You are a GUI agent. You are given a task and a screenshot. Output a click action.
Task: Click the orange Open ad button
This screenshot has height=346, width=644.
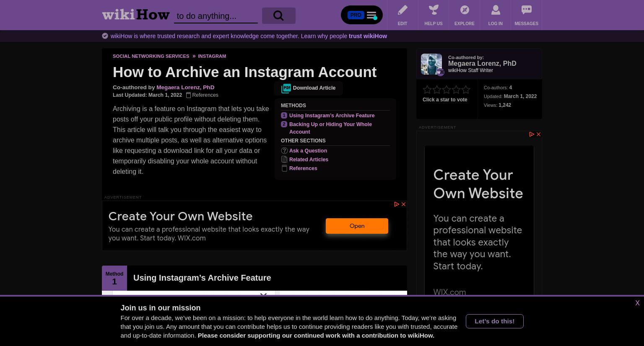pos(357,226)
